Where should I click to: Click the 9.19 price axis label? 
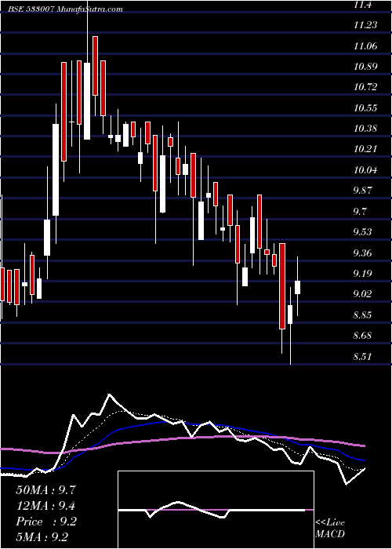(x=364, y=274)
